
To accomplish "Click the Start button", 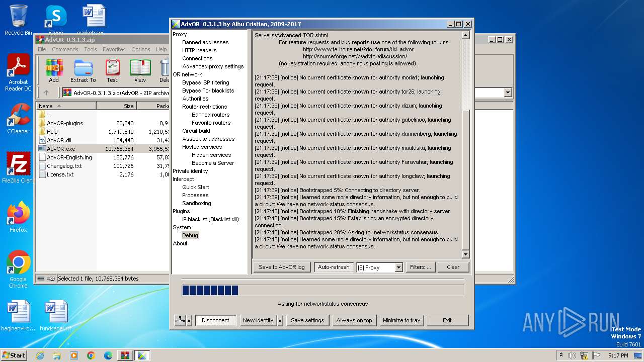I will coord(14,355).
